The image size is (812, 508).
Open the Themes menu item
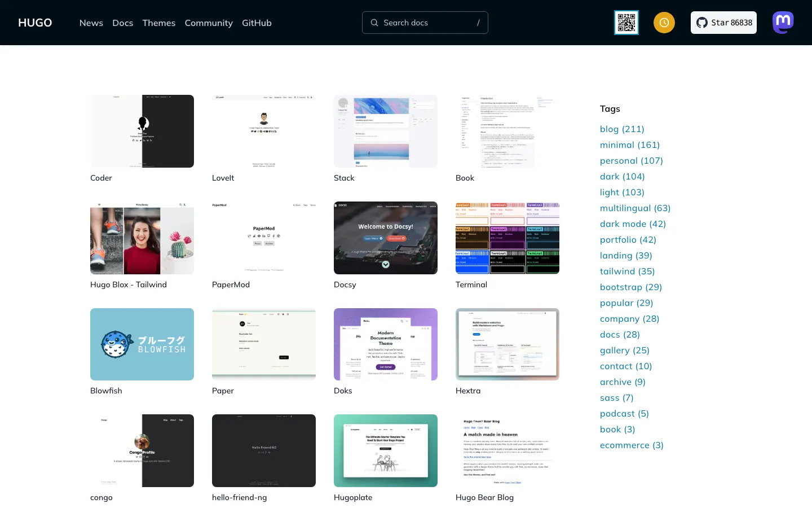159,23
